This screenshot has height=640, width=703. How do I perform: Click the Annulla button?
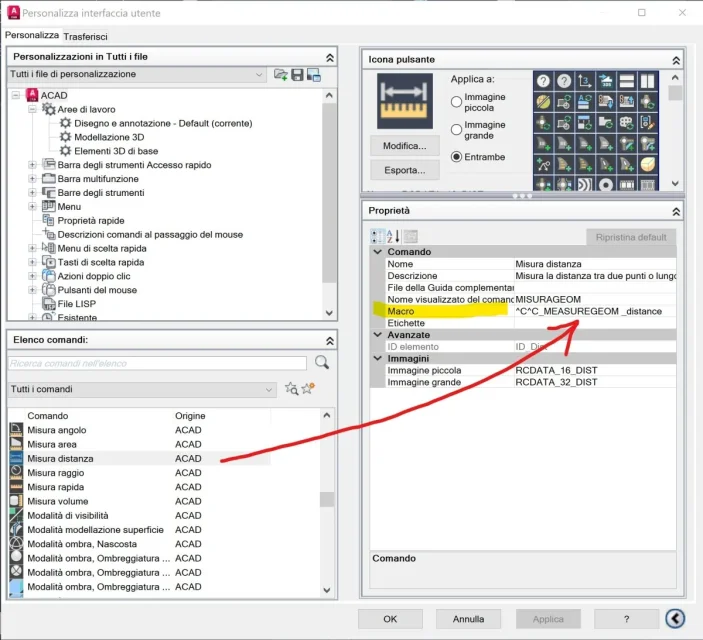[x=469, y=619]
